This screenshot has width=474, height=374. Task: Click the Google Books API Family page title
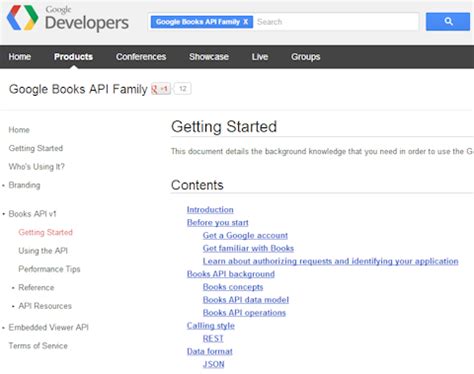(78, 89)
